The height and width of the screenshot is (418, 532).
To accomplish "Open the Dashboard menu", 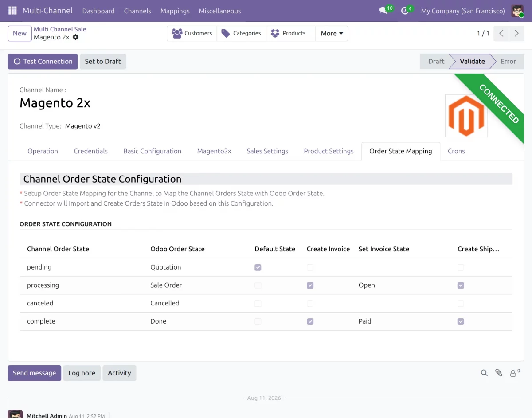I will (98, 11).
